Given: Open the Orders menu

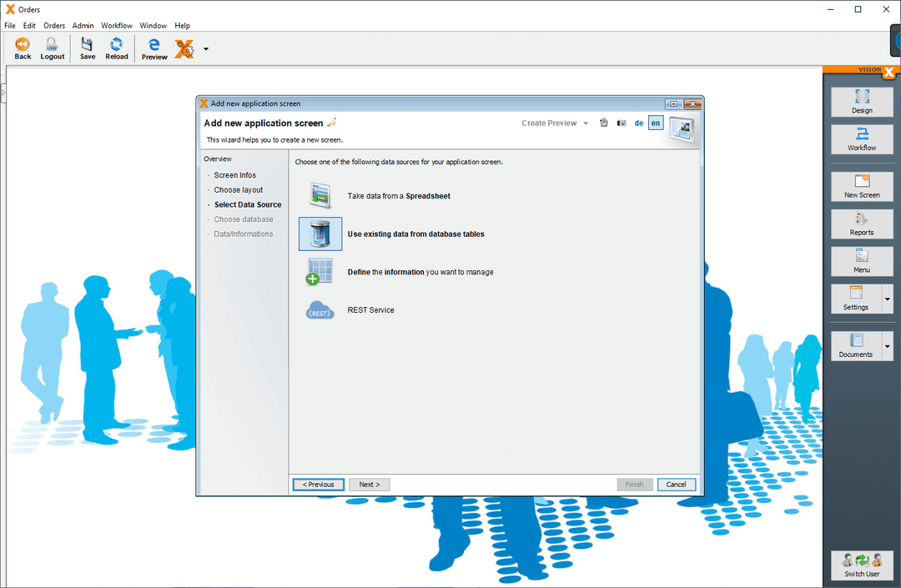Looking at the screenshot, I should point(53,25).
